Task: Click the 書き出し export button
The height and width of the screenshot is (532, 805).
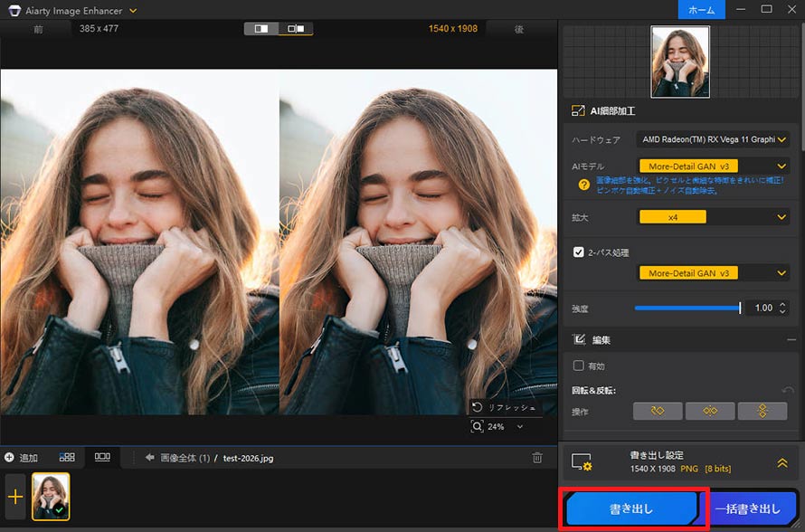Action: 631,508
